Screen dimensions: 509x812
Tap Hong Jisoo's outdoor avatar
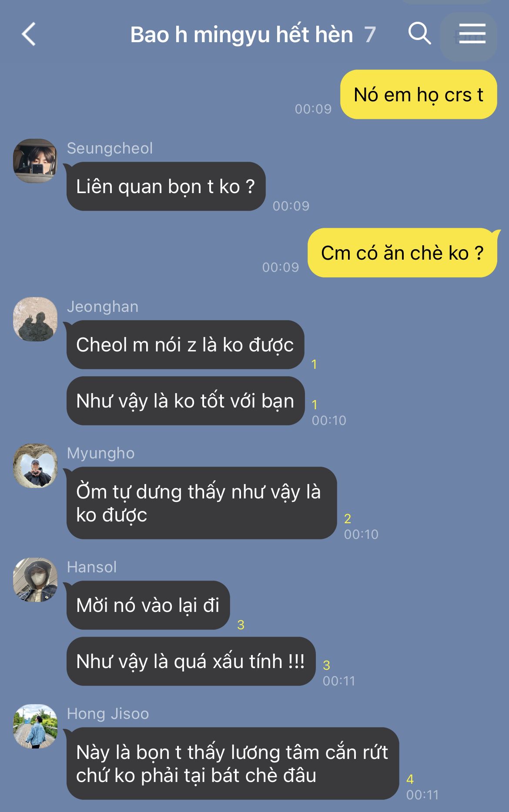[x=35, y=726]
